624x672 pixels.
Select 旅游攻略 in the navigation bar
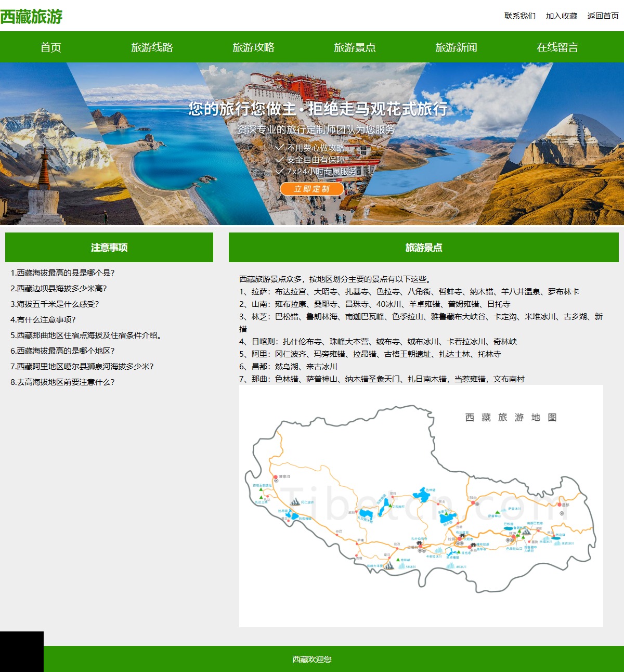(253, 47)
